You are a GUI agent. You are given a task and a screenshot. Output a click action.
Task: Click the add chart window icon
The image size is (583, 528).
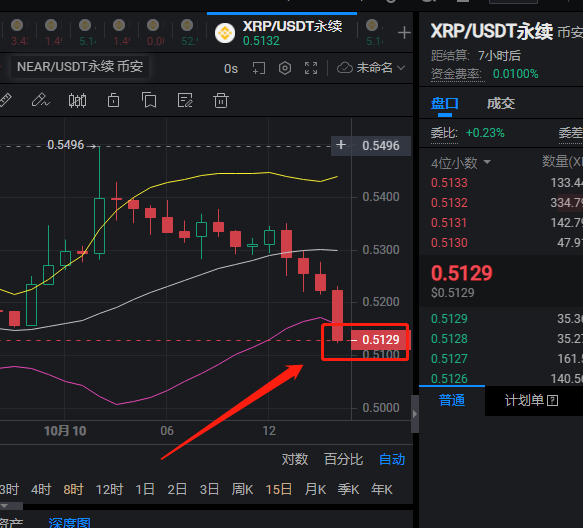click(259, 68)
